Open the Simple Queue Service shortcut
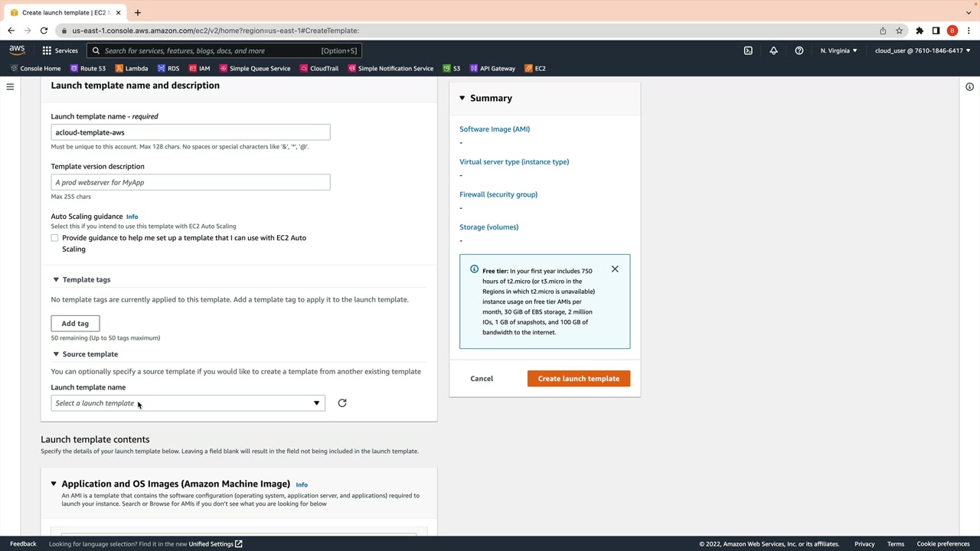The image size is (980, 551). pos(255,68)
